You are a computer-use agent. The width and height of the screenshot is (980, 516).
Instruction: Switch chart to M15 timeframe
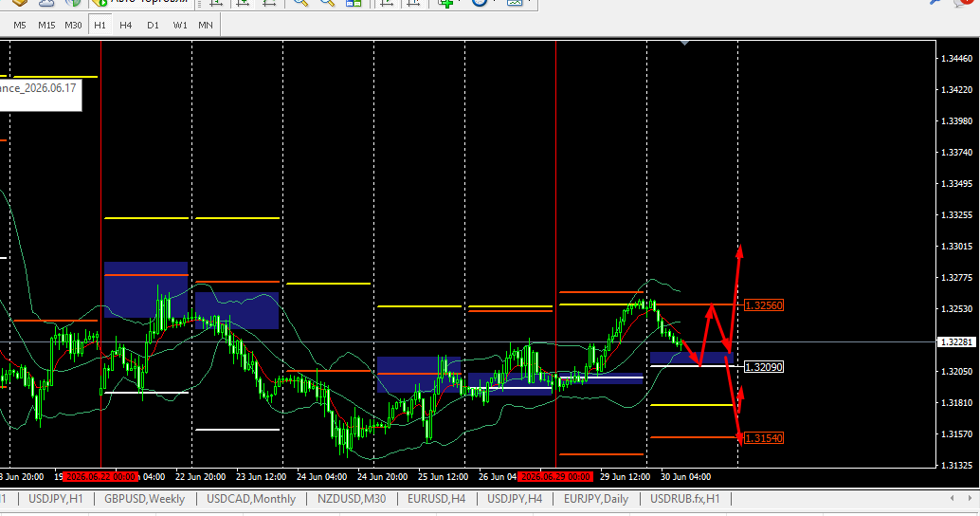[x=46, y=25]
